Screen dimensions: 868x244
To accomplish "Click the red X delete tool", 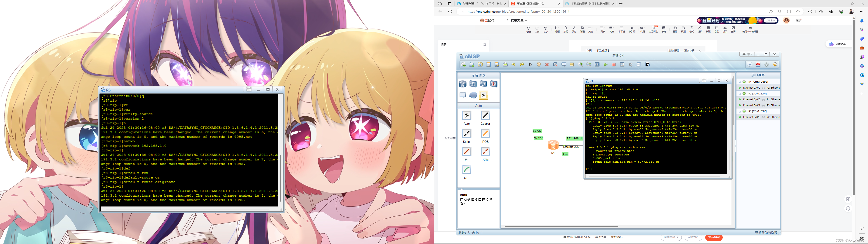I will coord(547,65).
